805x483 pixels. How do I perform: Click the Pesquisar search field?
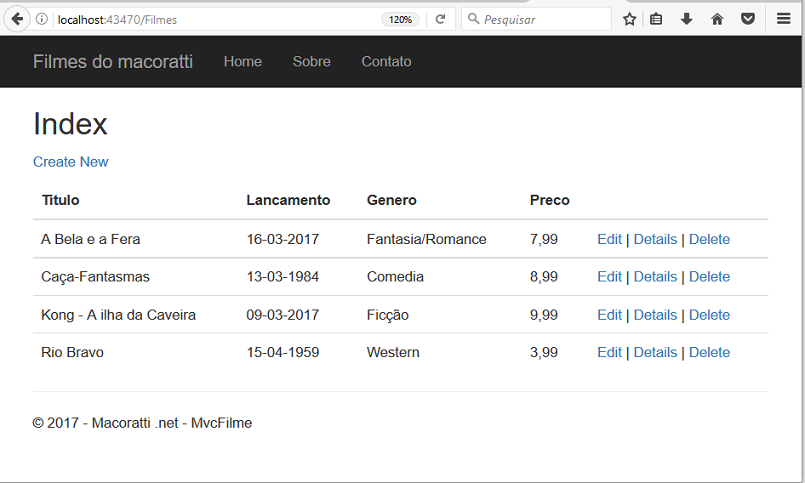click(536, 20)
